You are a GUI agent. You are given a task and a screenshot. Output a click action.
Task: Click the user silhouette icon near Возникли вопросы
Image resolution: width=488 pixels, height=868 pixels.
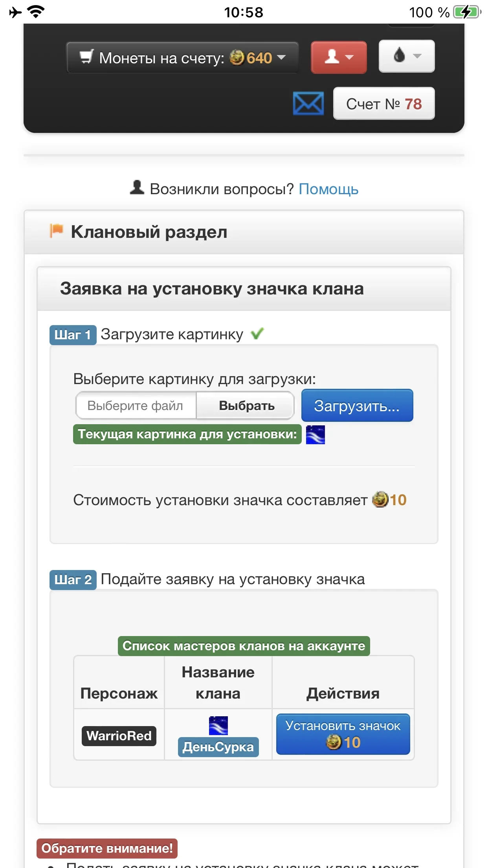[x=137, y=188]
